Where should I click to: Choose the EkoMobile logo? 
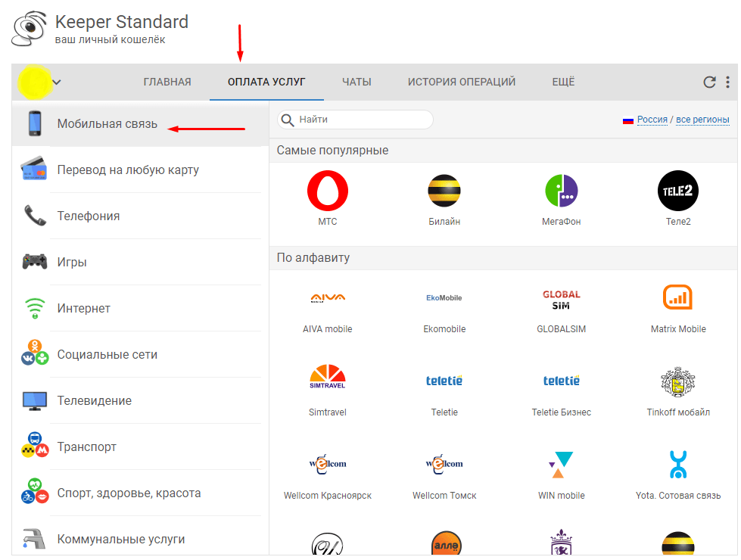click(444, 297)
